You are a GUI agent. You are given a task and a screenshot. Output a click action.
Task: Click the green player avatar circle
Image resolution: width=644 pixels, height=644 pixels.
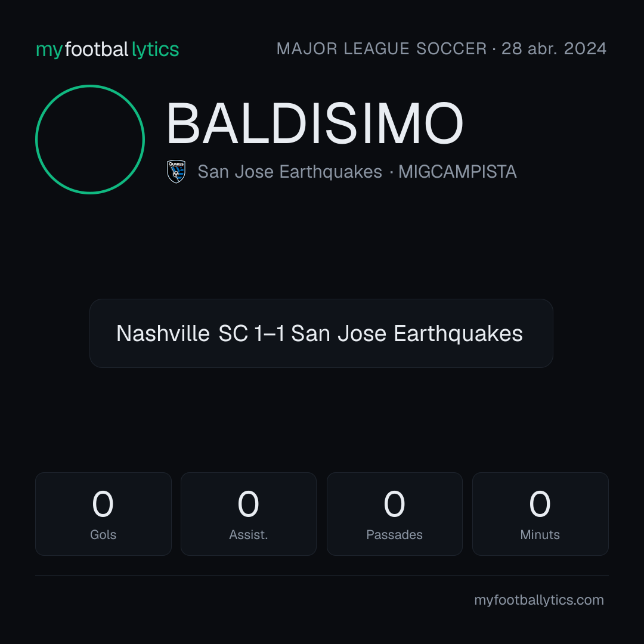[x=90, y=140]
